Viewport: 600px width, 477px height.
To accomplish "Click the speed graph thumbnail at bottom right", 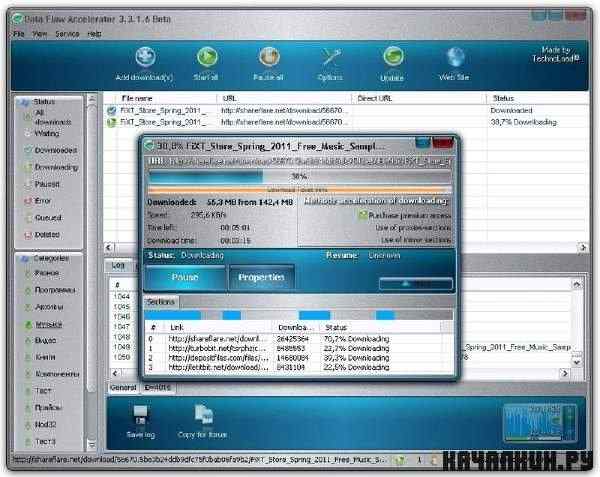I will pos(540,423).
